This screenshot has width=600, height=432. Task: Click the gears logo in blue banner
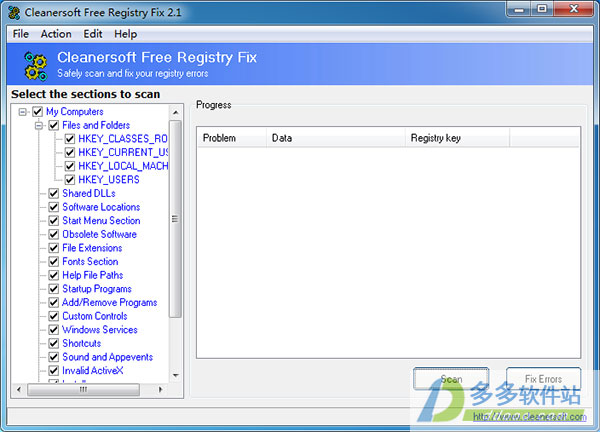point(36,67)
